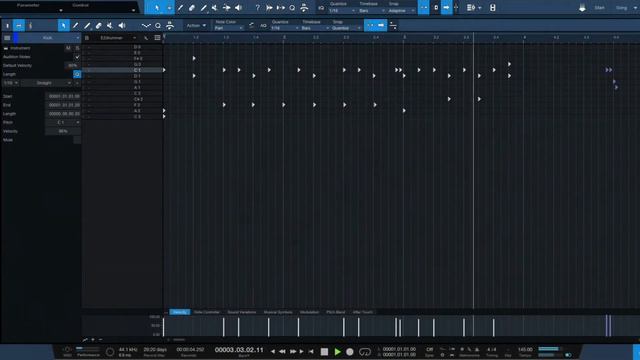Click the download arrow icon near Start
640x360 pixels.
coord(582,8)
